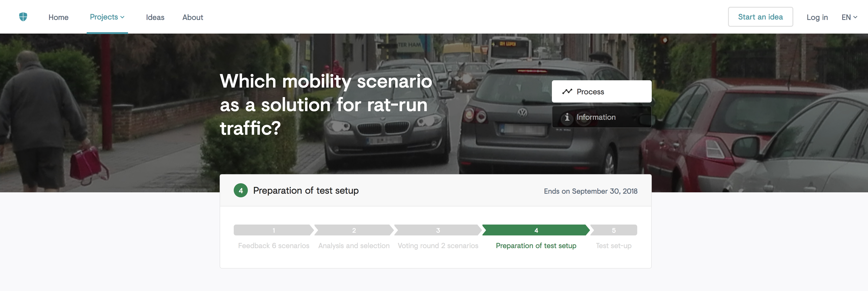Select timeline phase 2 arrow segment
This screenshot has height=291, width=868.
click(x=354, y=230)
